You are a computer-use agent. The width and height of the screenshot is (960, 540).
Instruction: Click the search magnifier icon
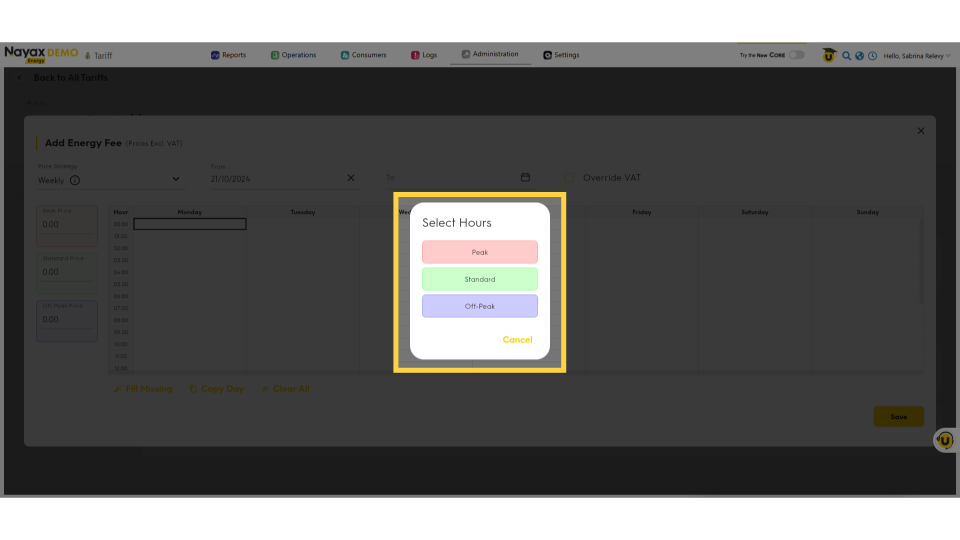[x=846, y=56]
